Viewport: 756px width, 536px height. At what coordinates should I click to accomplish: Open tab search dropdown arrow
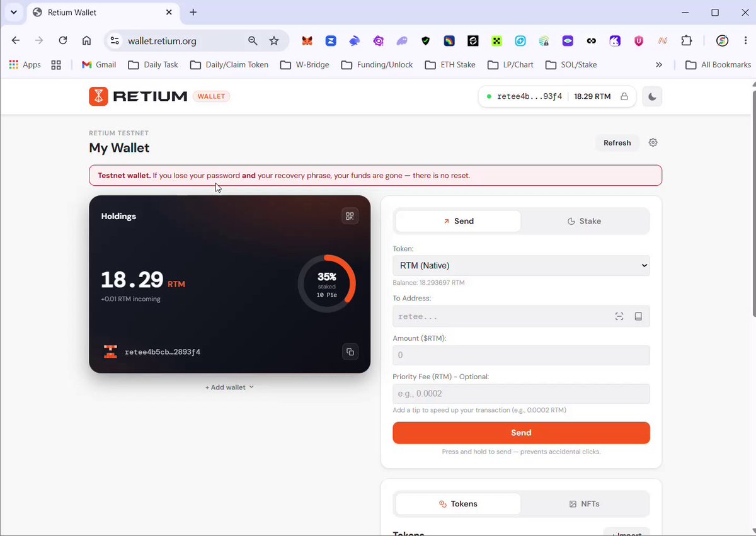click(13, 13)
